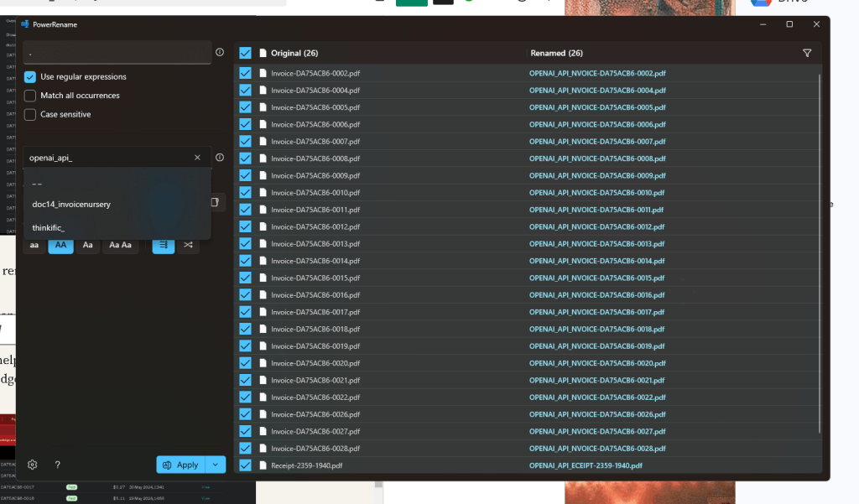Image resolution: width=859 pixels, height=504 pixels.
Task: Select row Invoice-DA75ACB6-0017.pdf
Action: [x=528, y=312]
